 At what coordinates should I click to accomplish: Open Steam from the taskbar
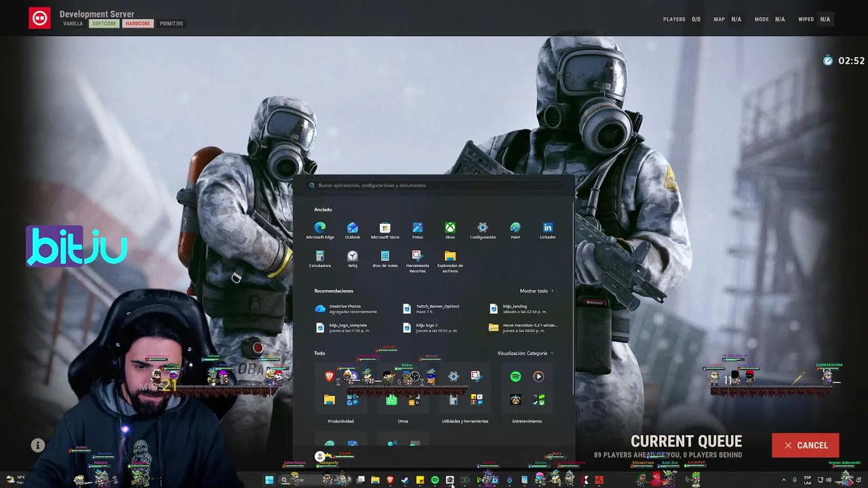[405, 481]
